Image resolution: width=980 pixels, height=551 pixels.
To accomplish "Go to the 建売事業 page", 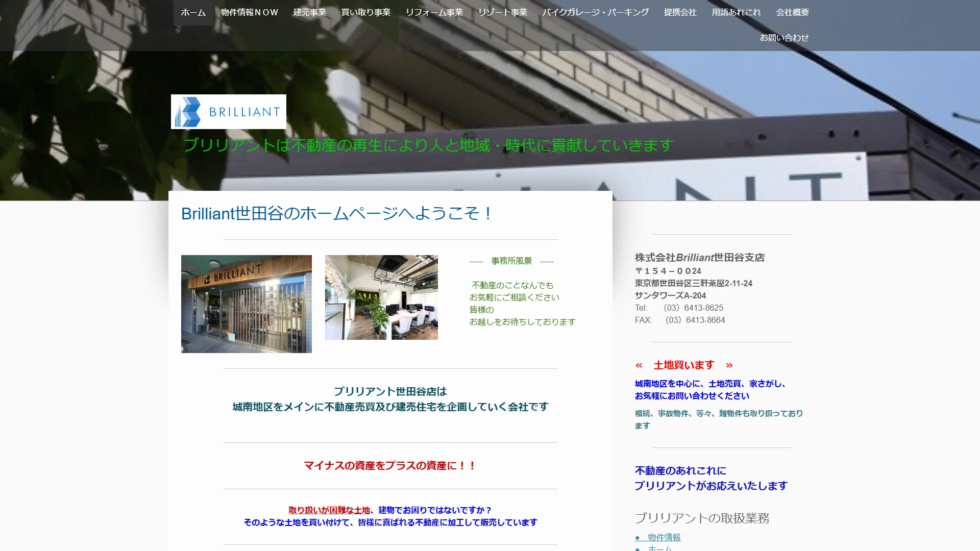I will [310, 12].
